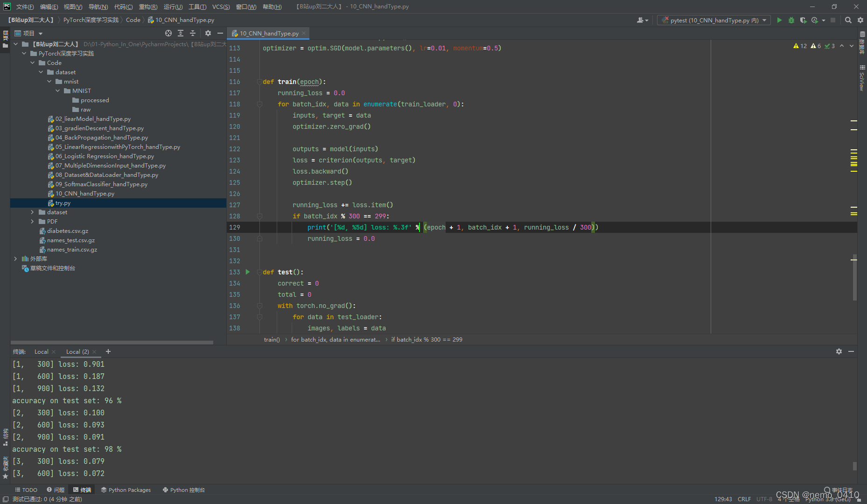867x504 pixels.
Task: Open IDE settings gear in top toolbar
Action: tap(860, 20)
